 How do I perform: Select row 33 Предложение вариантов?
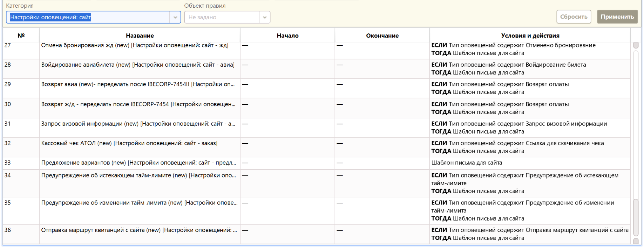pyautogui.click(x=138, y=163)
